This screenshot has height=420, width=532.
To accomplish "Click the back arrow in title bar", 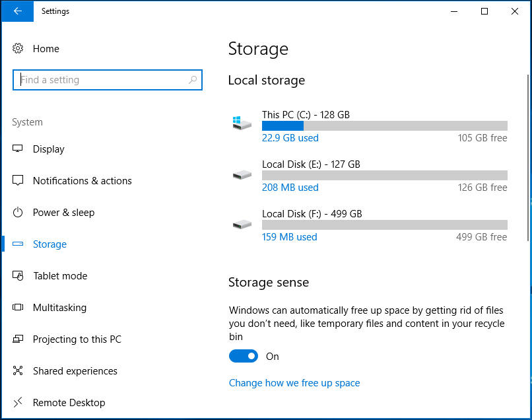I will [x=17, y=11].
